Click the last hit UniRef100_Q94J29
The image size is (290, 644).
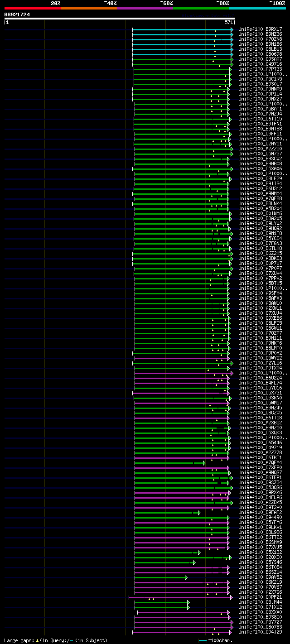click(x=260, y=632)
